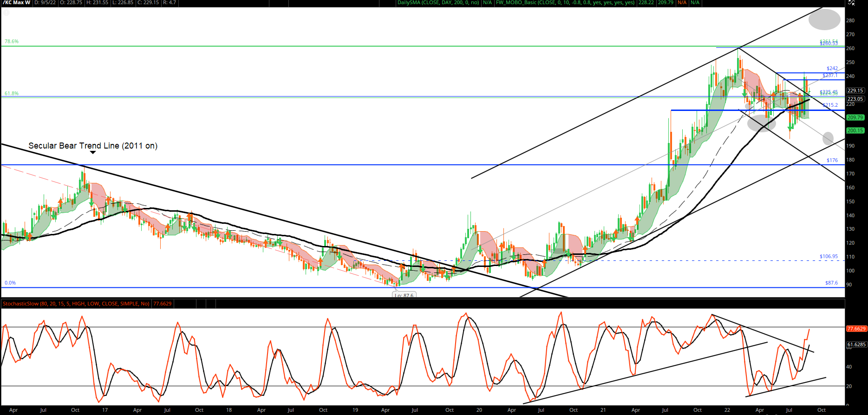Click the 20 year label on time axis

coord(479,410)
